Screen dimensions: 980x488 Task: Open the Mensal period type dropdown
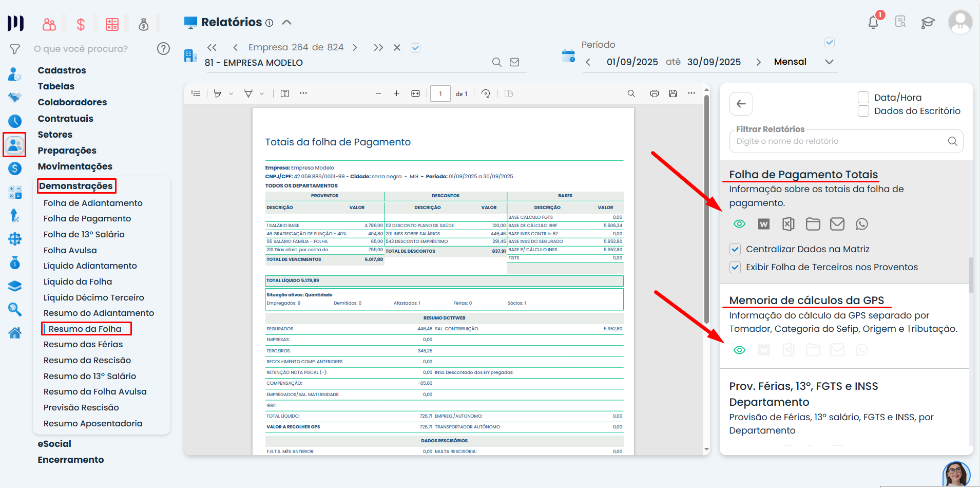point(829,62)
